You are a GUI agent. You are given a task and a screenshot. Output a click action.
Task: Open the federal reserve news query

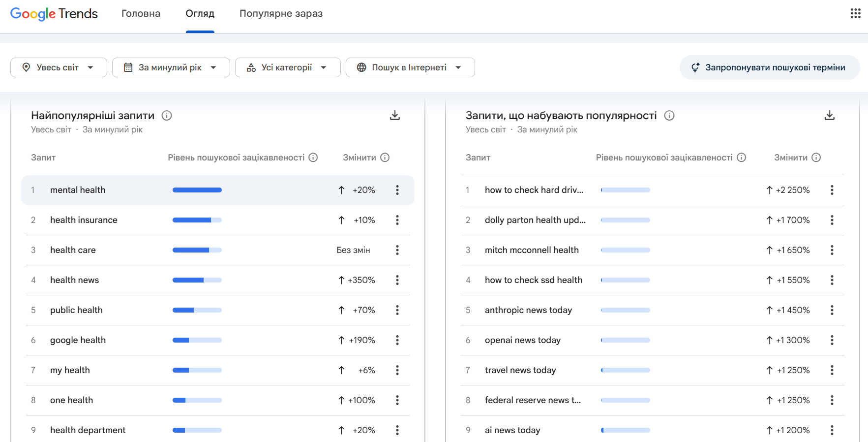533,400
